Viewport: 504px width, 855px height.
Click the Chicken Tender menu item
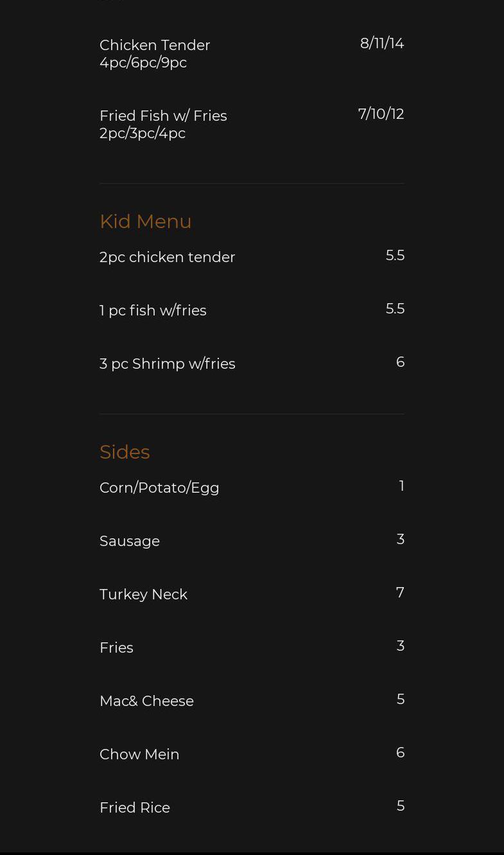click(x=155, y=46)
